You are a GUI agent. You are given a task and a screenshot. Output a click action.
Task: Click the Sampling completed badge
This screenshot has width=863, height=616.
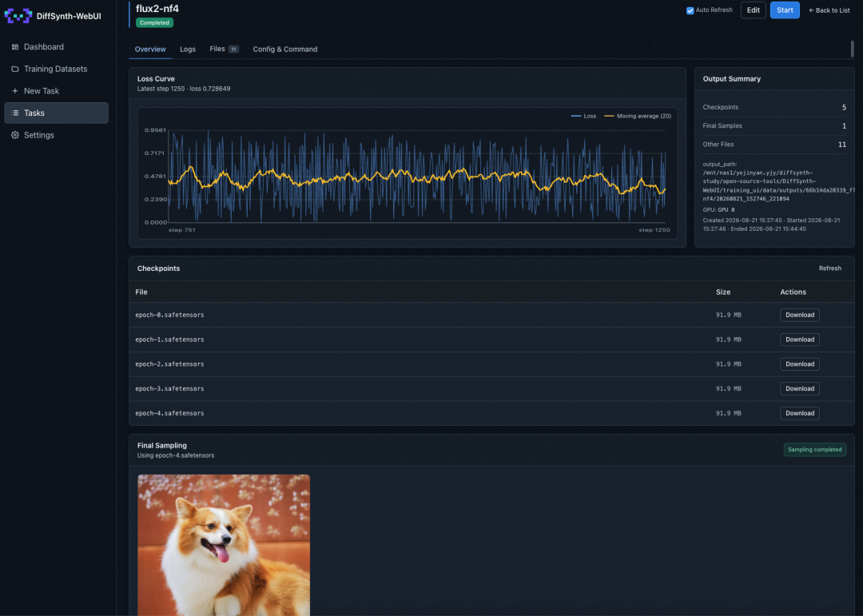tap(814, 450)
